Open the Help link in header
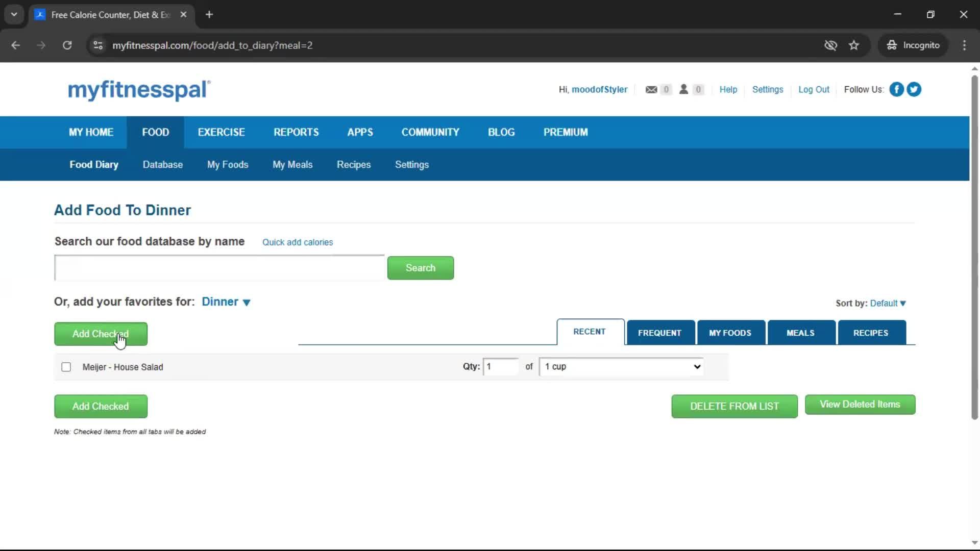 728,89
